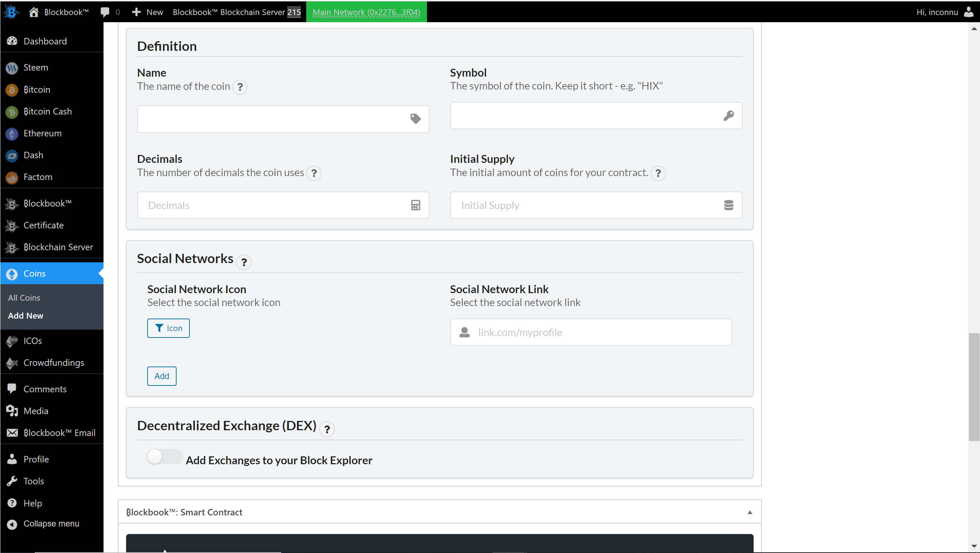Click the scrollbar down arrow
The image size is (980, 553).
974,546
